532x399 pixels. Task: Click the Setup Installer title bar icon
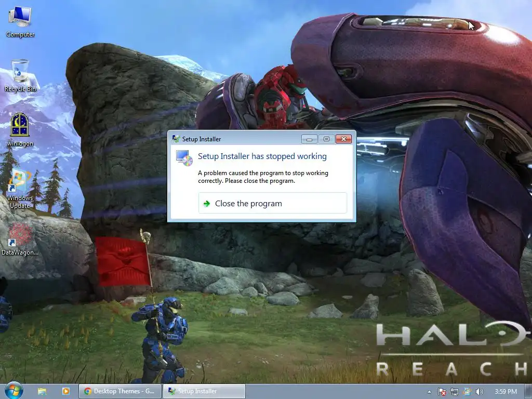[176, 139]
